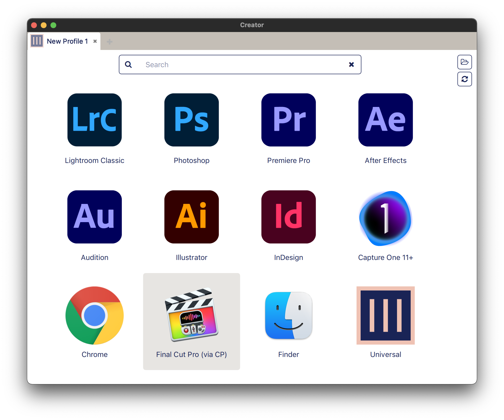The width and height of the screenshot is (504, 420).
Task: Choose the Photoshop app icon
Action: (192, 120)
